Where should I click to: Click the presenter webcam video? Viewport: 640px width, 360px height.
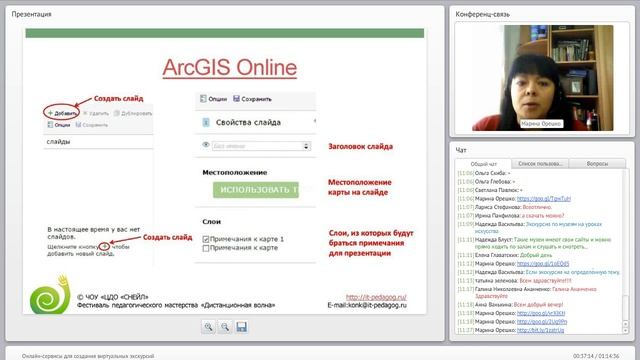pyautogui.click(x=542, y=78)
